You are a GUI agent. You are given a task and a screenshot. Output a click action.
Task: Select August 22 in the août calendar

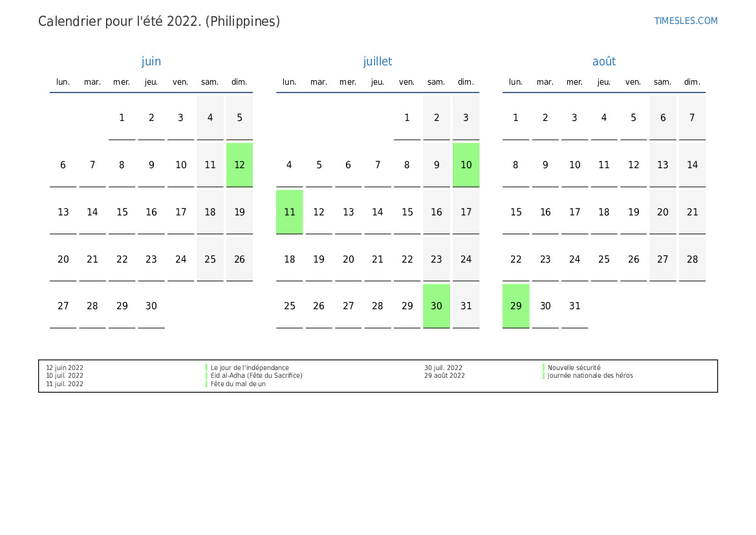(516, 259)
